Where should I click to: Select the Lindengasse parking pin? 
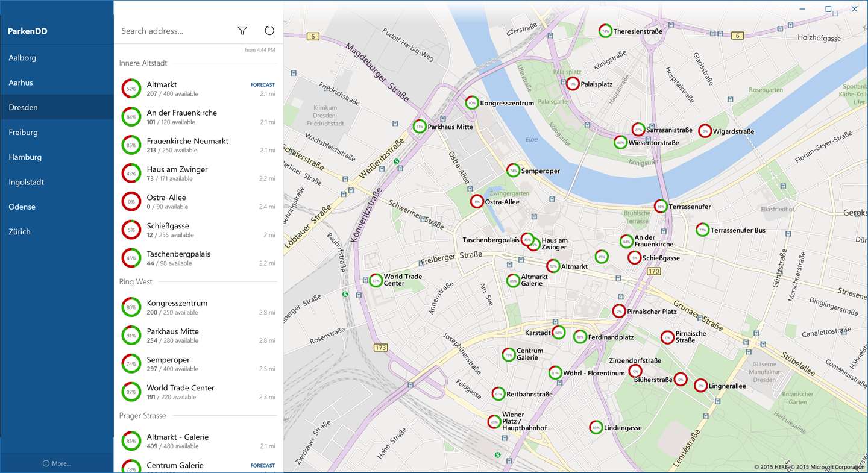pos(596,427)
